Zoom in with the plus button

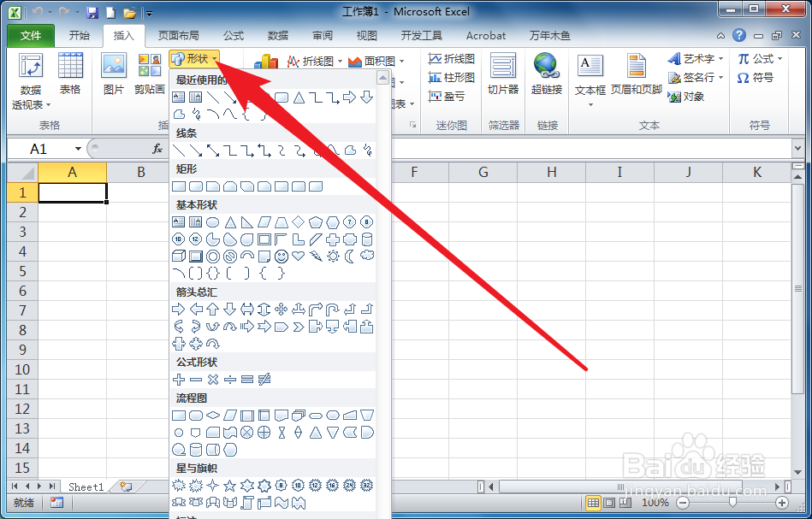782,503
